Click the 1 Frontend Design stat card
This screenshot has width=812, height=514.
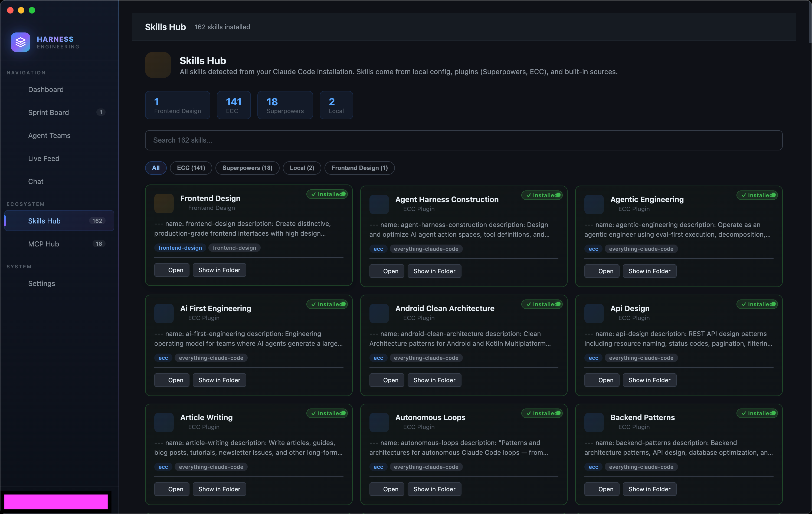[177, 105]
